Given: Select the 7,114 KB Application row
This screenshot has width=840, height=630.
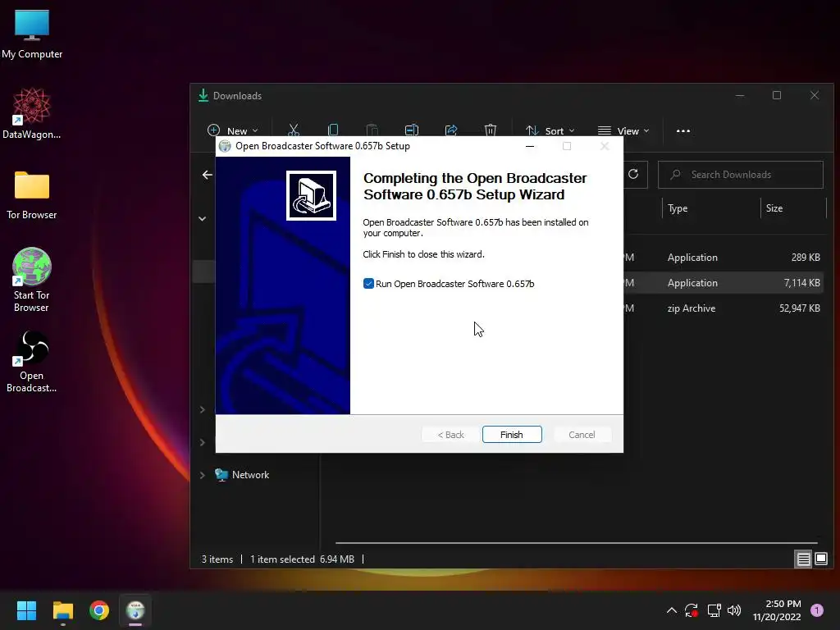Looking at the screenshot, I should [x=724, y=283].
